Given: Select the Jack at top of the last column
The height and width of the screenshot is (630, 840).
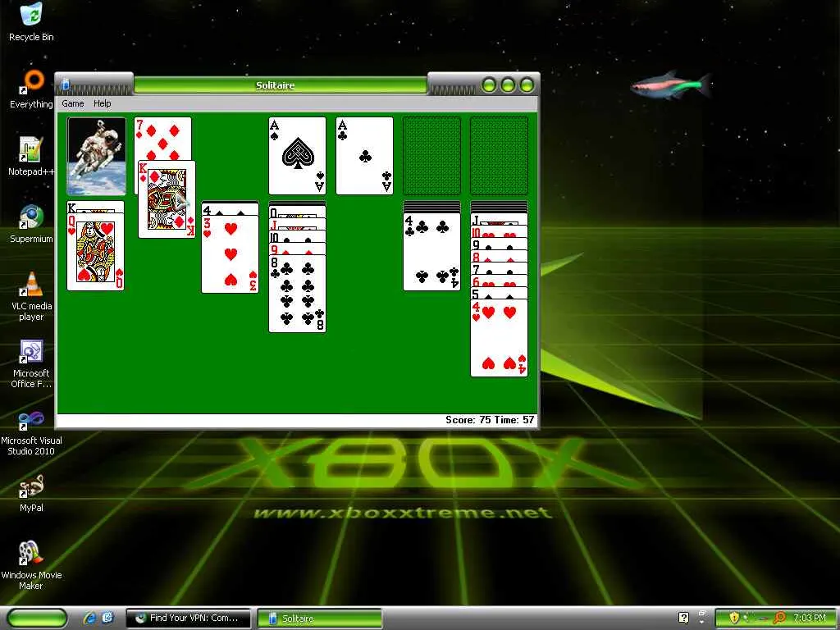Looking at the screenshot, I should click(x=500, y=220).
